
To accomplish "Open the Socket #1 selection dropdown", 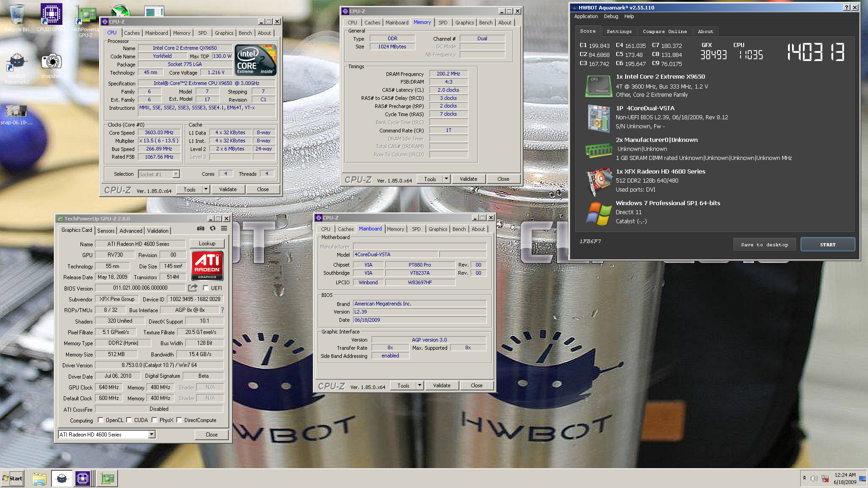I will tap(176, 174).
